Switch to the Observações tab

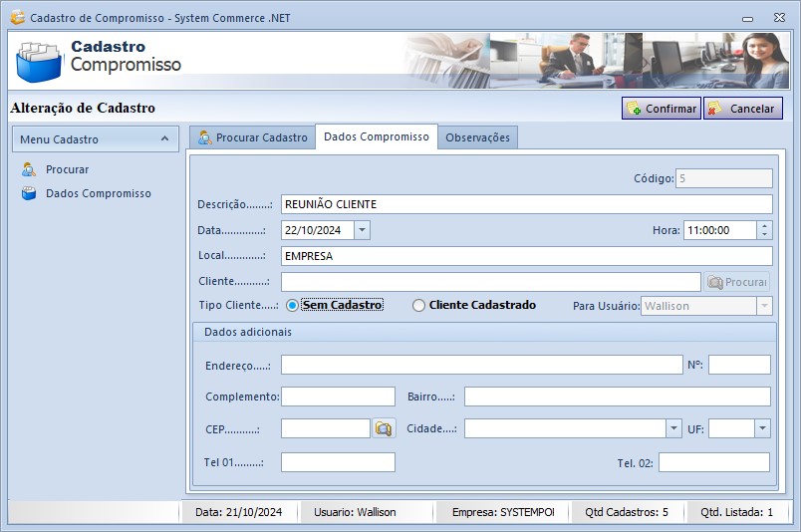477,137
